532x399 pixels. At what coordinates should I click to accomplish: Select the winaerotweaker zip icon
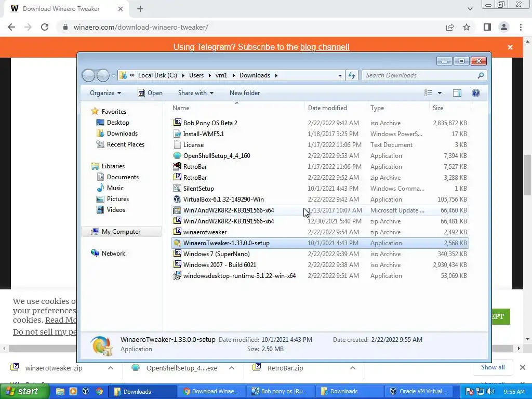[x=177, y=232]
